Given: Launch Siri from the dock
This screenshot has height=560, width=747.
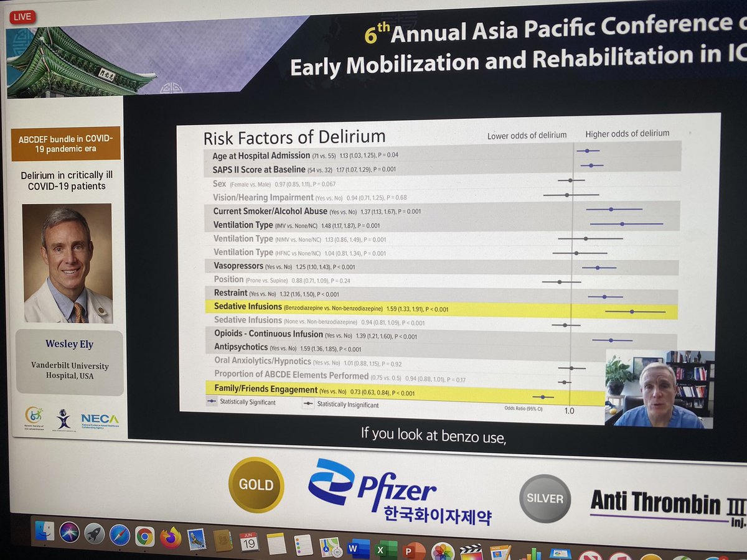Looking at the screenshot, I should click(69, 532).
